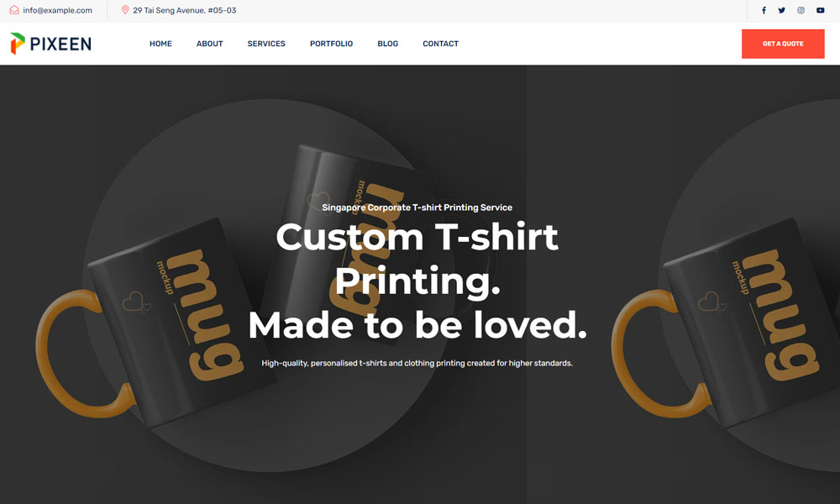Click the Pixeen logo mark
This screenshot has height=504, width=840.
pos(17,44)
